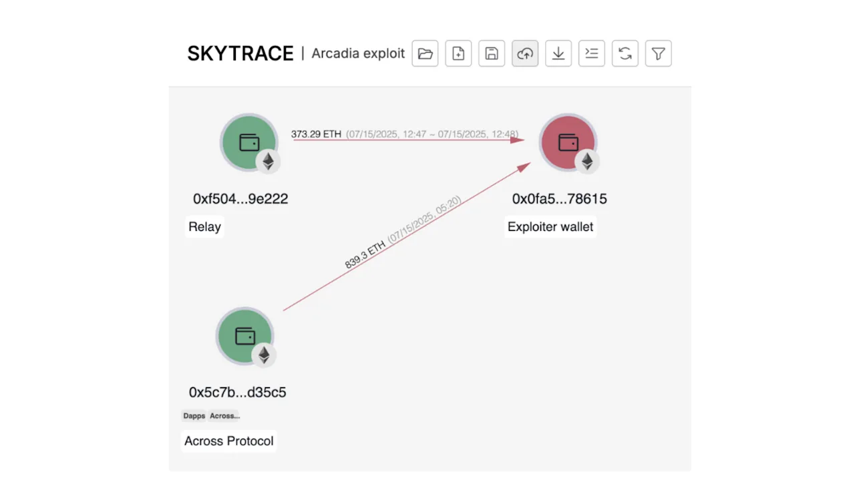Click the SKYTRACE logo

(240, 53)
